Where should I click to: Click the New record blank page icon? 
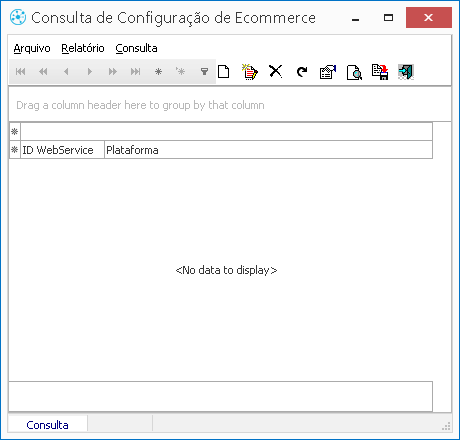tap(224, 71)
